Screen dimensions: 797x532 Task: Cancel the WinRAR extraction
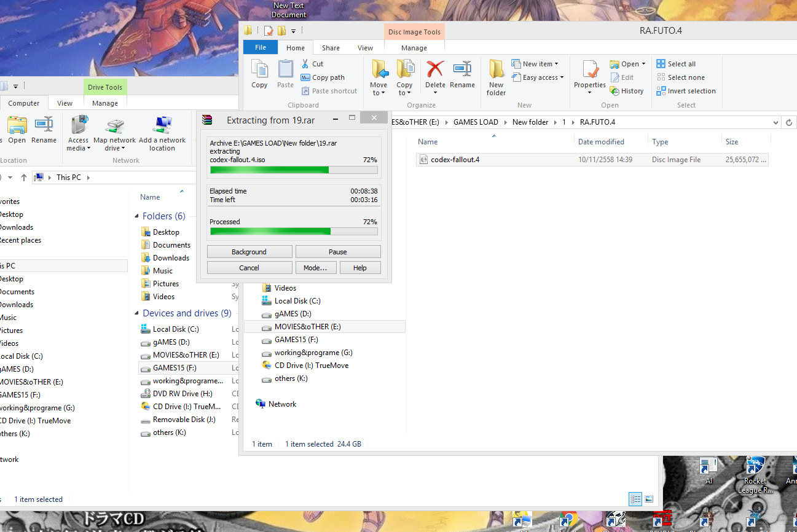(249, 268)
